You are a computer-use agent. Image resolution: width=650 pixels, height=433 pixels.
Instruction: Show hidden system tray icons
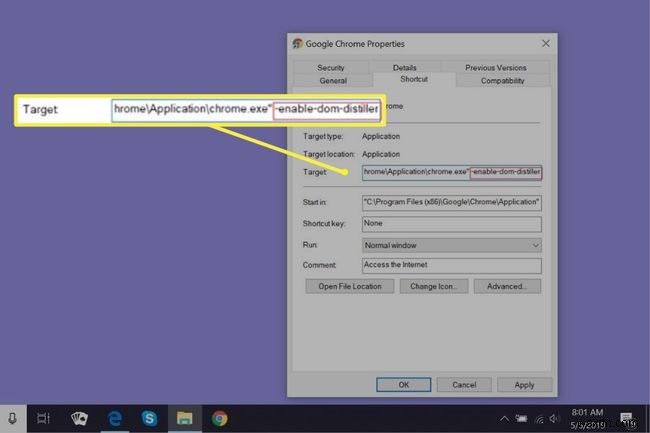click(x=504, y=419)
